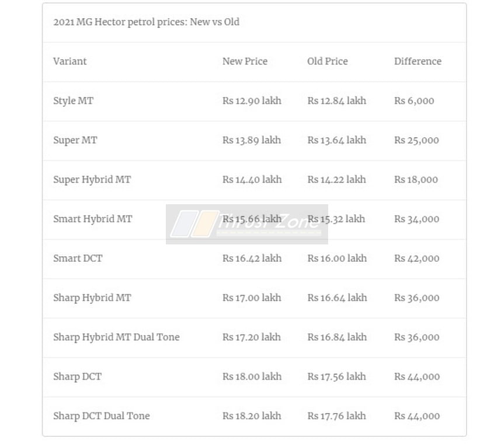Click the Sharp DCT new price Rs 18.00 lakh
494x448 pixels.
tap(252, 376)
